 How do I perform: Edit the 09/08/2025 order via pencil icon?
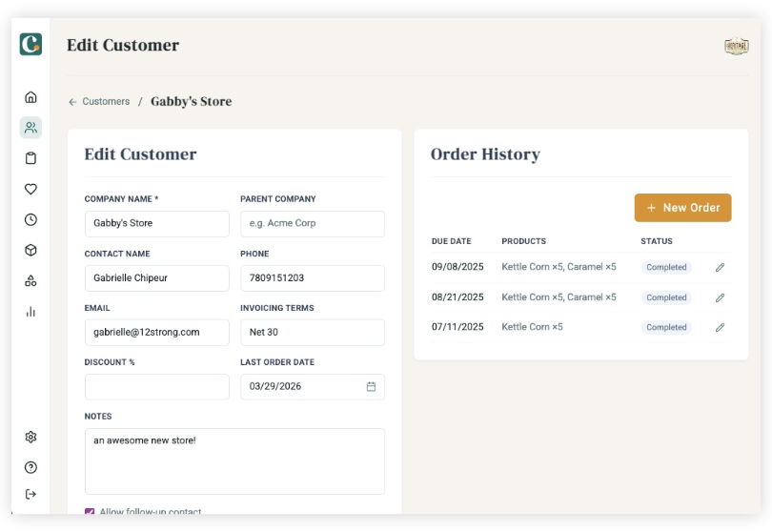click(x=720, y=268)
